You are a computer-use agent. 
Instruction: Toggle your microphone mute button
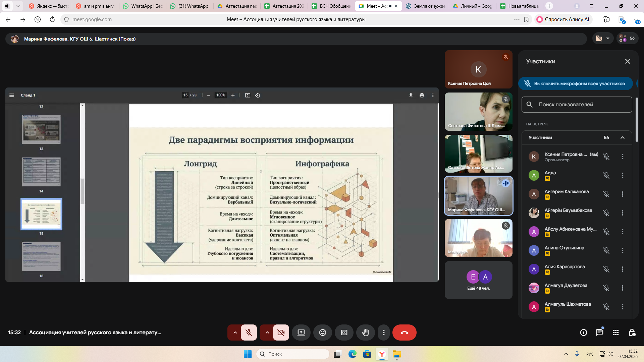(x=249, y=333)
